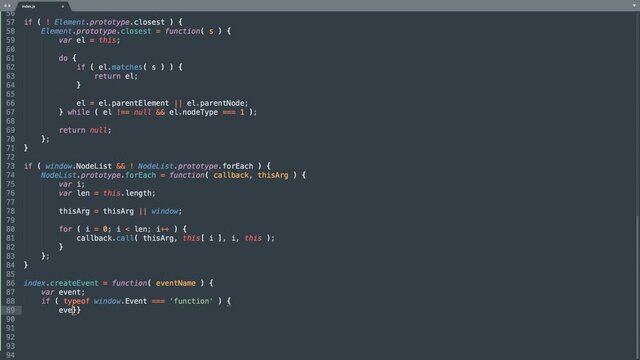Viewport: 640px width, 360px height.
Task: Click 'closest' on line 57
Action: tap(149, 22)
